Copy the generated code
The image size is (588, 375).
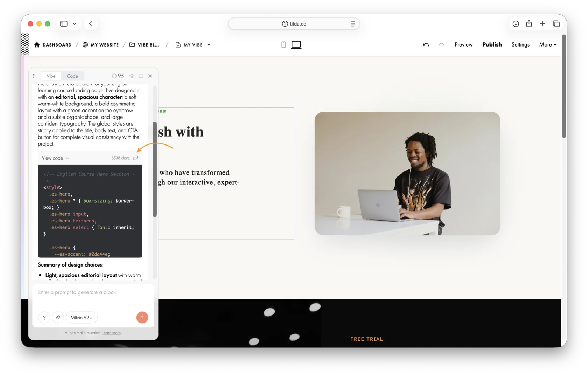136,158
